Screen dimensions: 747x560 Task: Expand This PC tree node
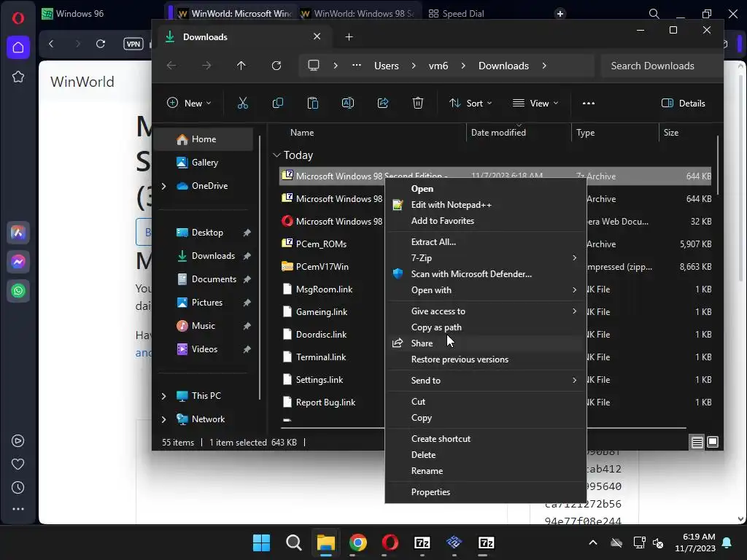tap(164, 396)
